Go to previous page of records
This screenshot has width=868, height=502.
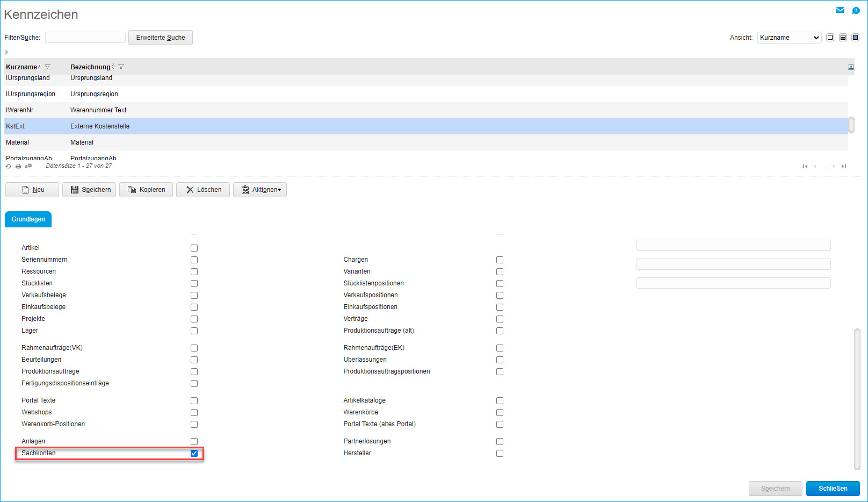click(x=815, y=167)
